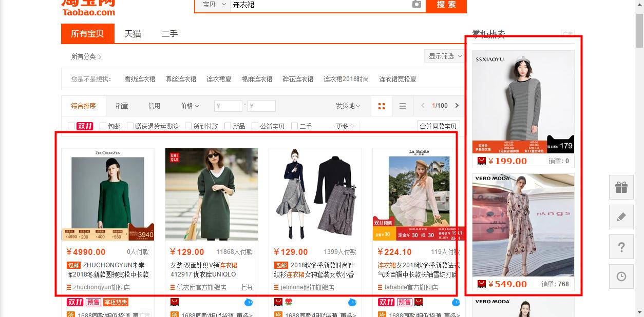Tick the 货到付款 checkbox
Image resolution: width=644 pixels, height=317 pixels.
pyautogui.click(x=188, y=126)
